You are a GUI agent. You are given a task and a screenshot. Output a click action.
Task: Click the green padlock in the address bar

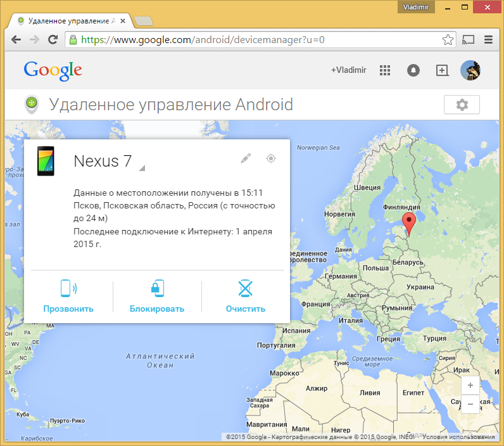pyautogui.click(x=73, y=39)
